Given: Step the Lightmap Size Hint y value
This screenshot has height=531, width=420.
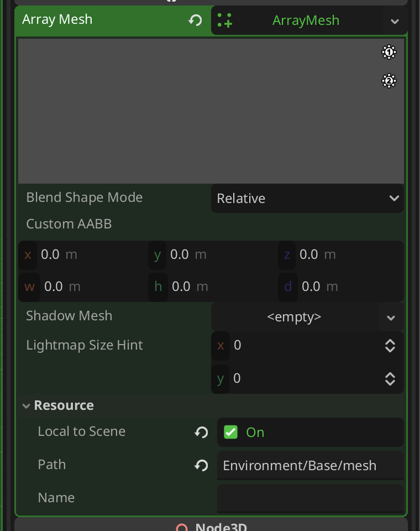Looking at the screenshot, I should [390, 379].
